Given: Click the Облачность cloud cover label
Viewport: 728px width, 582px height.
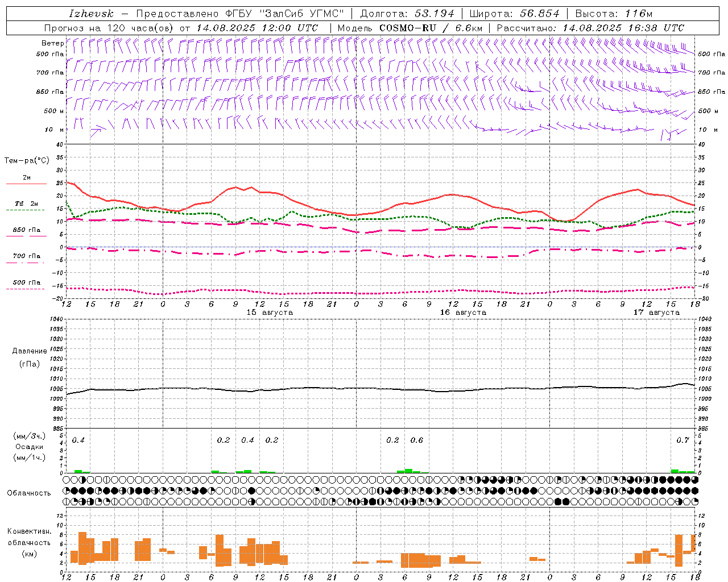Looking at the screenshot, I should pos(29,493).
